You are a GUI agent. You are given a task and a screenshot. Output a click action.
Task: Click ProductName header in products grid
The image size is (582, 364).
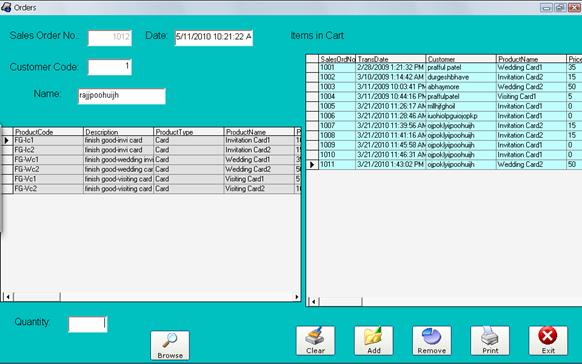pos(259,132)
